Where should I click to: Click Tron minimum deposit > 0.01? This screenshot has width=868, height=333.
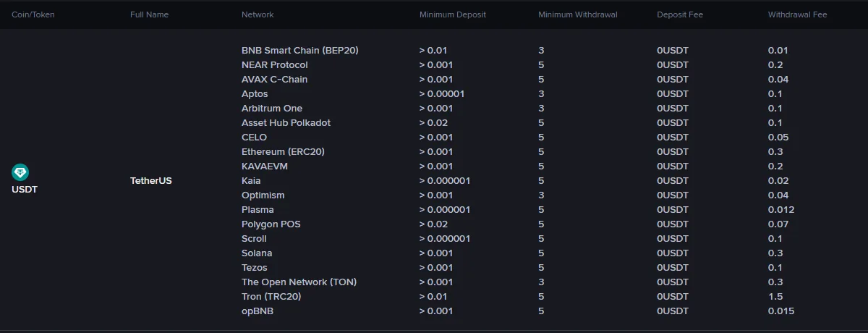point(433,297)
